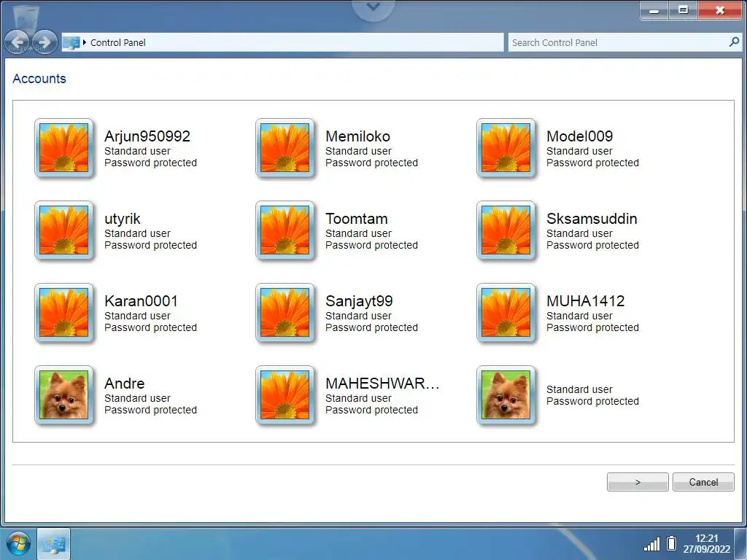Screen dimensions: 747x560
Task: Expand the chevron at the window top
Action: [373, 7]
